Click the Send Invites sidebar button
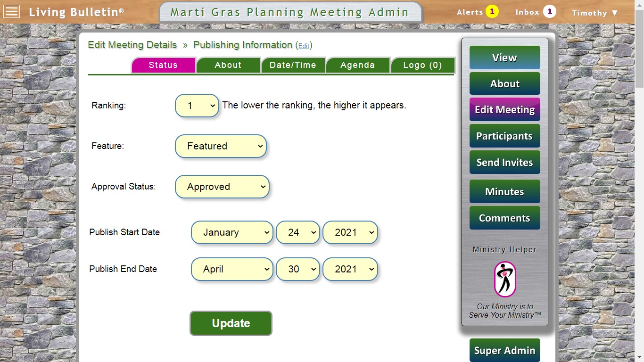644x362 pixels. coord(504,163)
